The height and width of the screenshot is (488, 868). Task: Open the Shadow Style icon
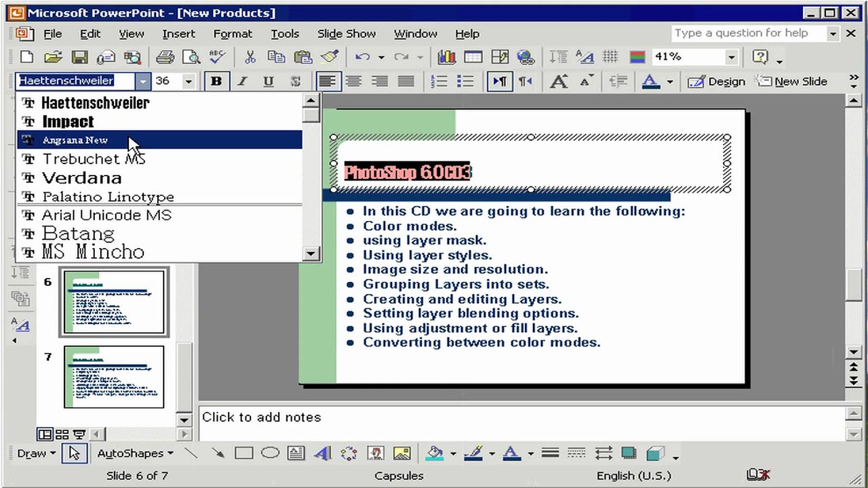[x=629, y=453]
